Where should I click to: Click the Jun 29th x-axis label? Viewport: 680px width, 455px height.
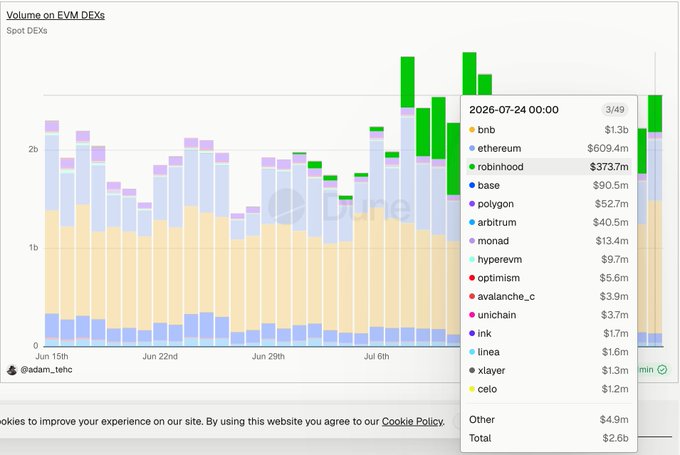(268, 356)
